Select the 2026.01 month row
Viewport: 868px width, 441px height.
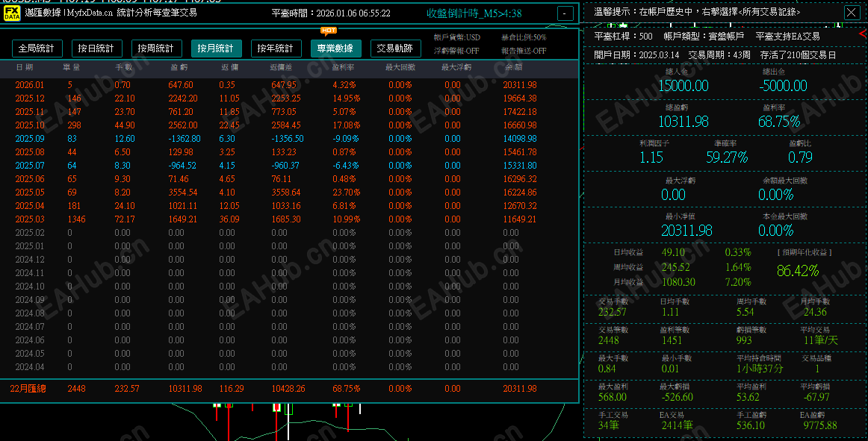pos(289,85)
